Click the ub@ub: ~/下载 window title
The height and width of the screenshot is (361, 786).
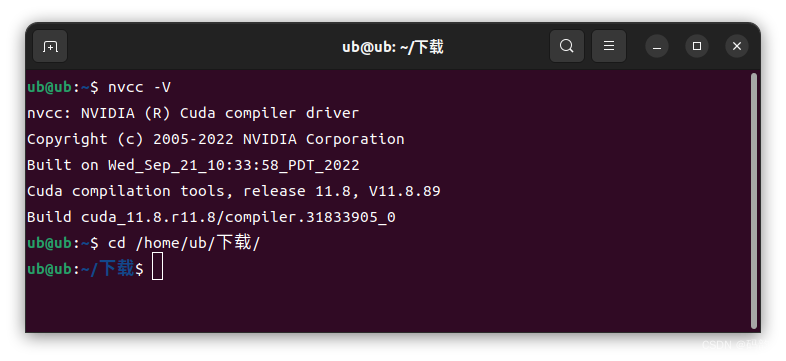click(392, 47)
